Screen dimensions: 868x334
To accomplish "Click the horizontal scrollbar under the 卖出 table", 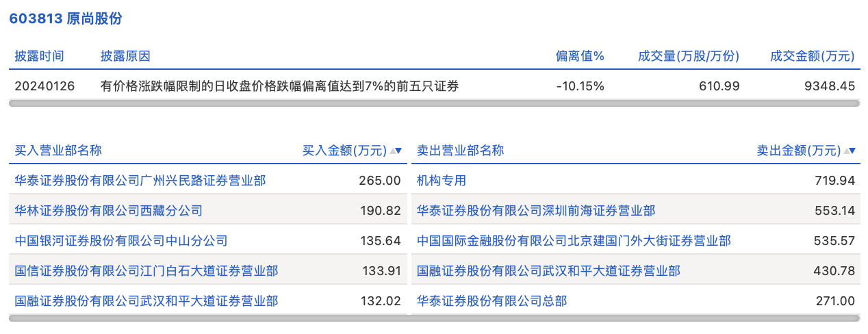I will (635, 318).
